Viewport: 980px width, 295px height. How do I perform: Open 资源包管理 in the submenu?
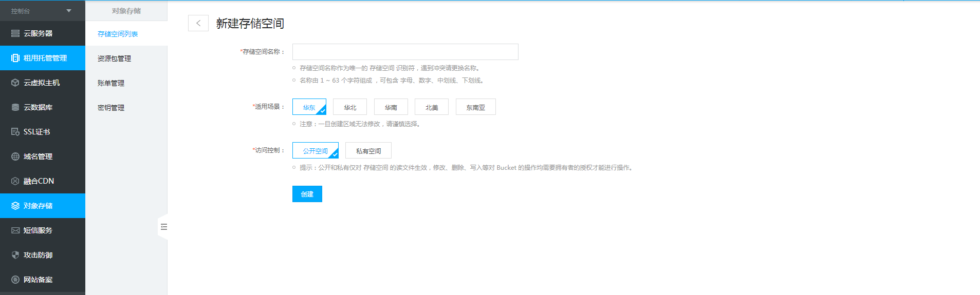[114, 58]
